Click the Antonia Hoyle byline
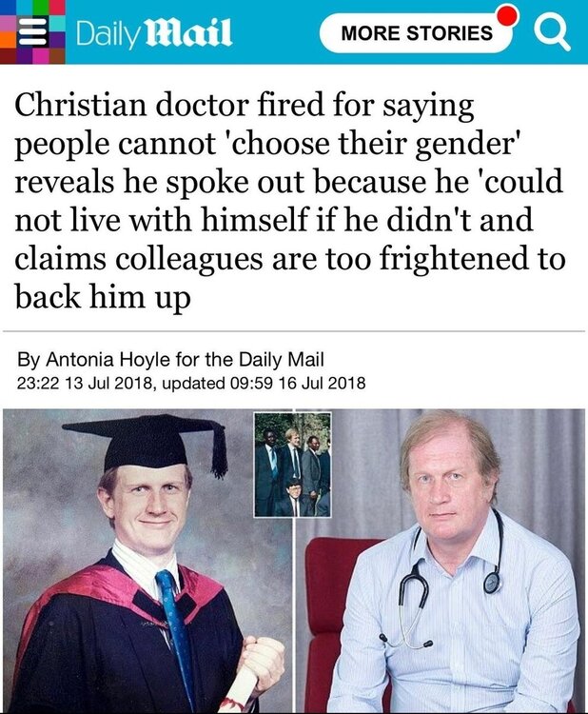Screen dimensions: 588x714 (170, 359)
